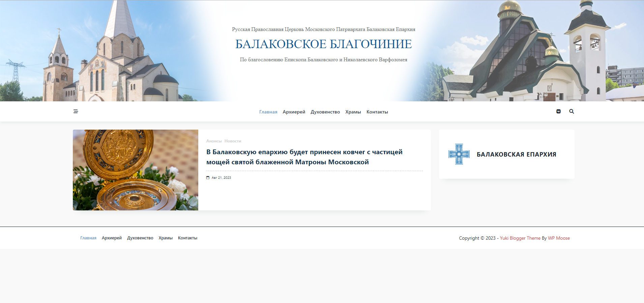The image size is (644, 303).
Task: Open the hamburger menu icon
Action: pos(76,111)
